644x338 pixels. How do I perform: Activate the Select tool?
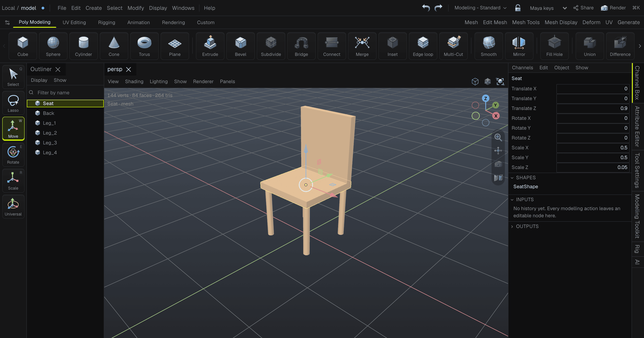(13, 77)
